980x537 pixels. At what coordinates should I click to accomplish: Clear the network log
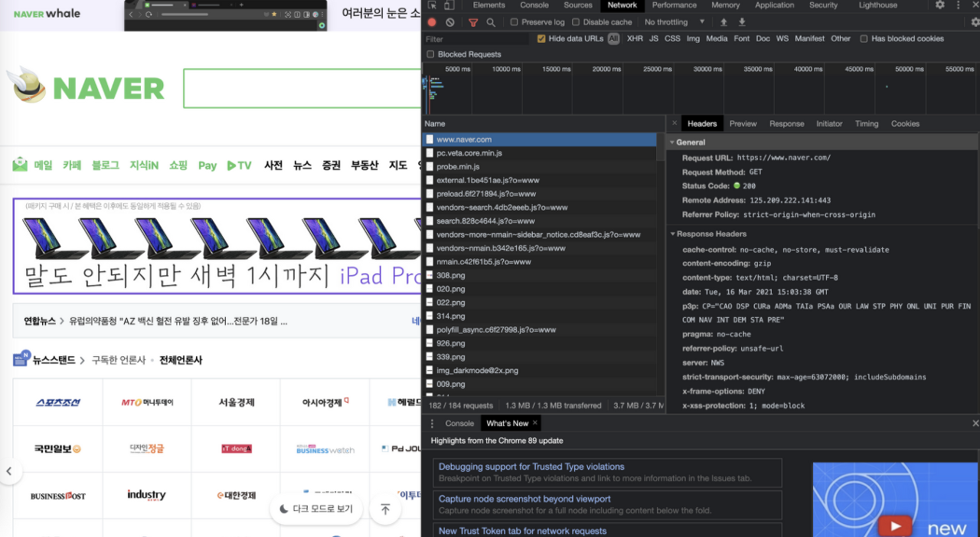click(450, 22)
